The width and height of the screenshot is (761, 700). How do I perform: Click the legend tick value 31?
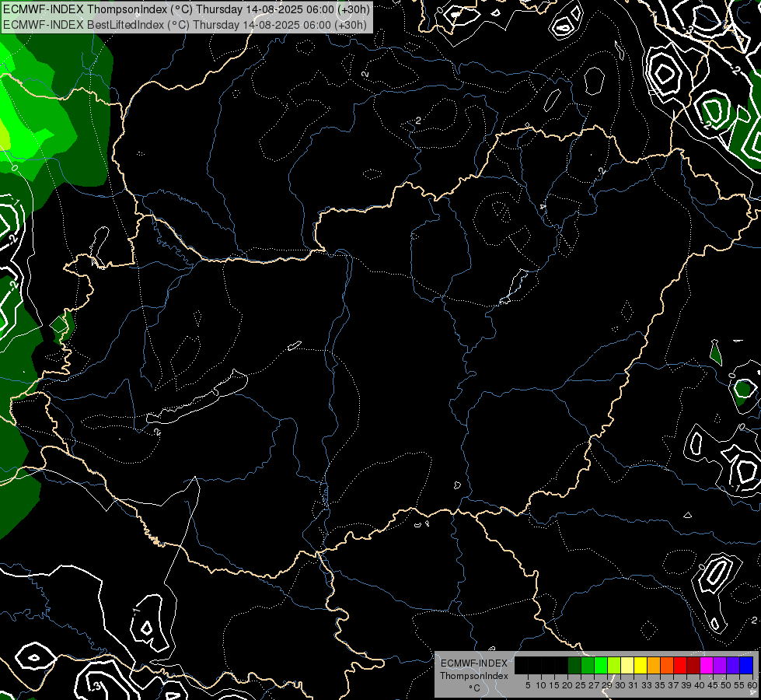634,685
